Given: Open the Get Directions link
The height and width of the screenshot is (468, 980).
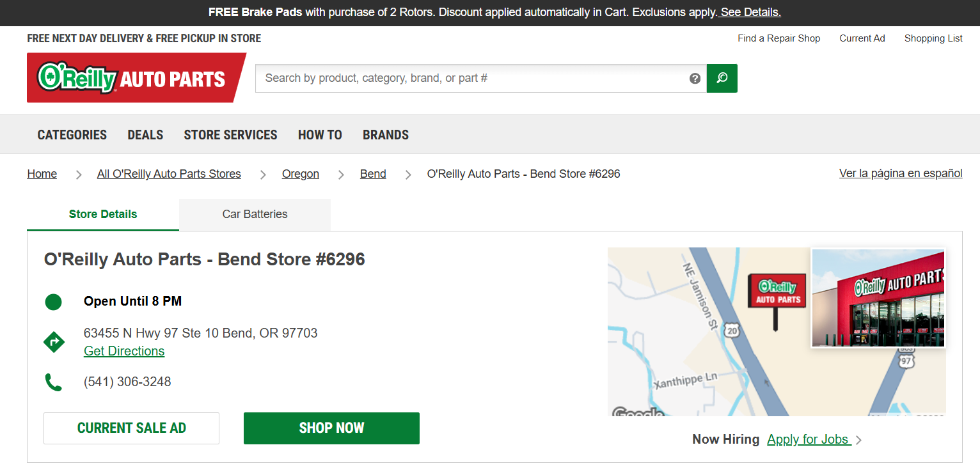Looking at the screenshot, I should pyautogui.click(x=124, y=351).
